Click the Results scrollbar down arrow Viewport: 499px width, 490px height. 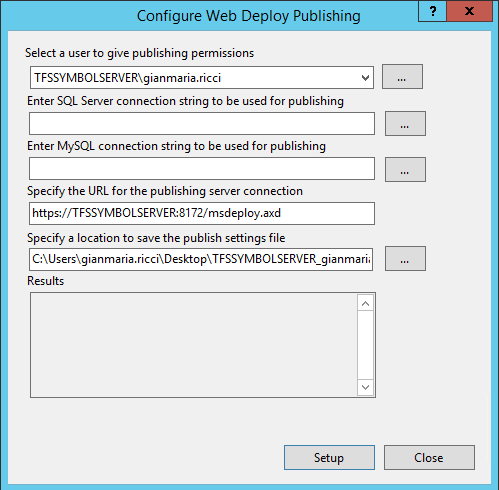(365, 387)
